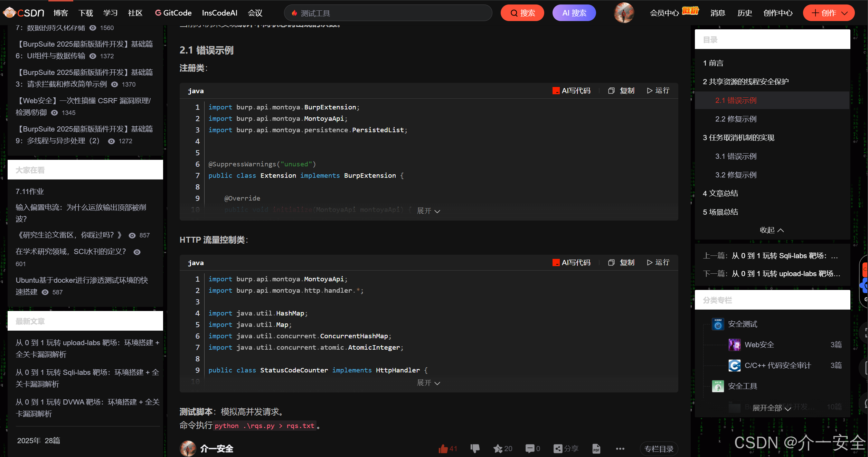Select 2.2 修复示例 in the contents
Viewport: 868px width, 457px height.
pos(736,119)
